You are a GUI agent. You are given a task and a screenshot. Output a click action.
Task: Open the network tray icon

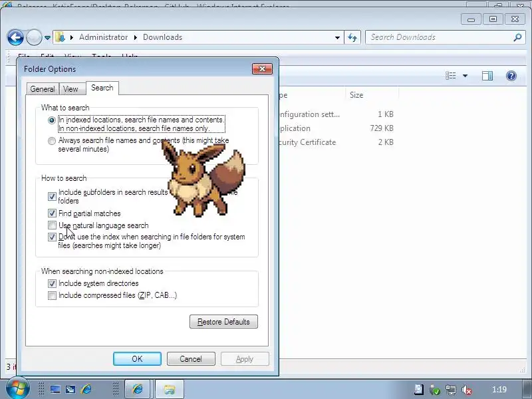(451, 390)
